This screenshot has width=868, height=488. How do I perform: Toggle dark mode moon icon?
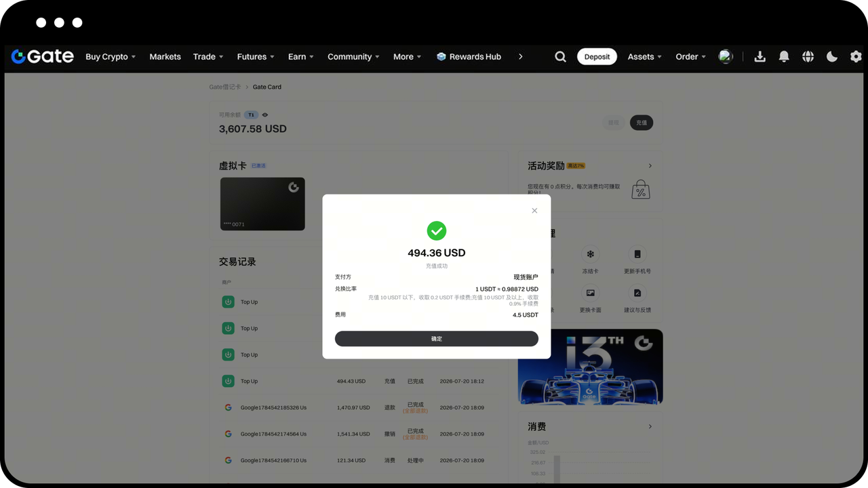tap(832, 57)
